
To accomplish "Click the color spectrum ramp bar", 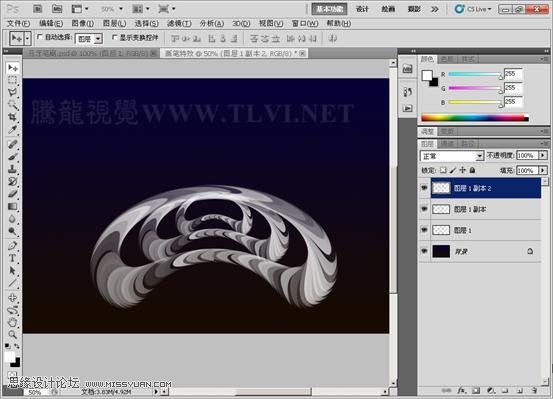I will point(475,118).
